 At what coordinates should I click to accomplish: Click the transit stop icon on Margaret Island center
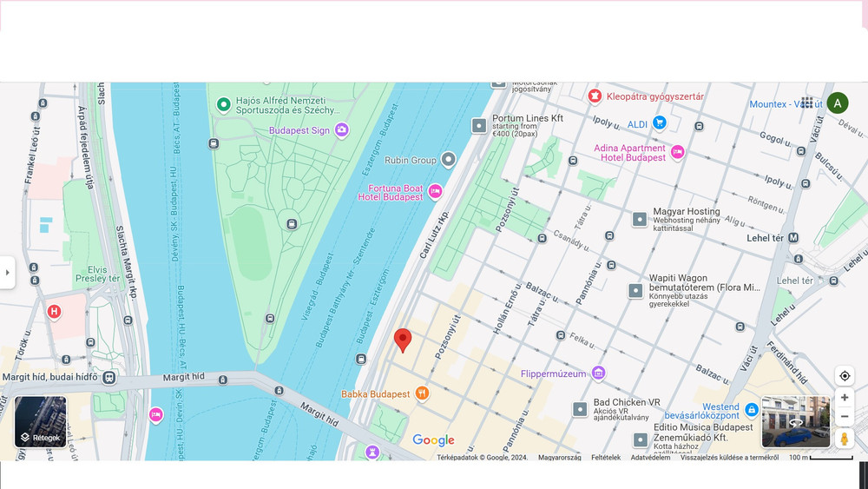tap(292, 224)
